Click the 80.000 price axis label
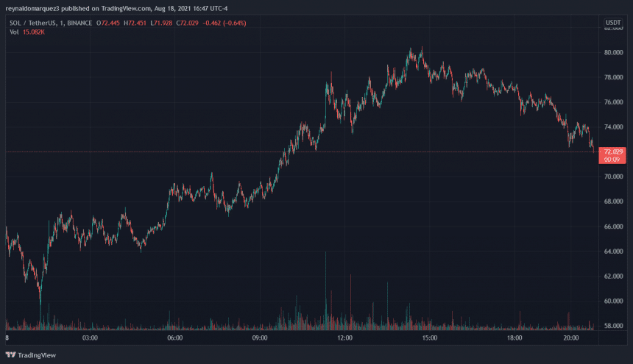This screenshot has height=364, width=633. click(613, 52)
